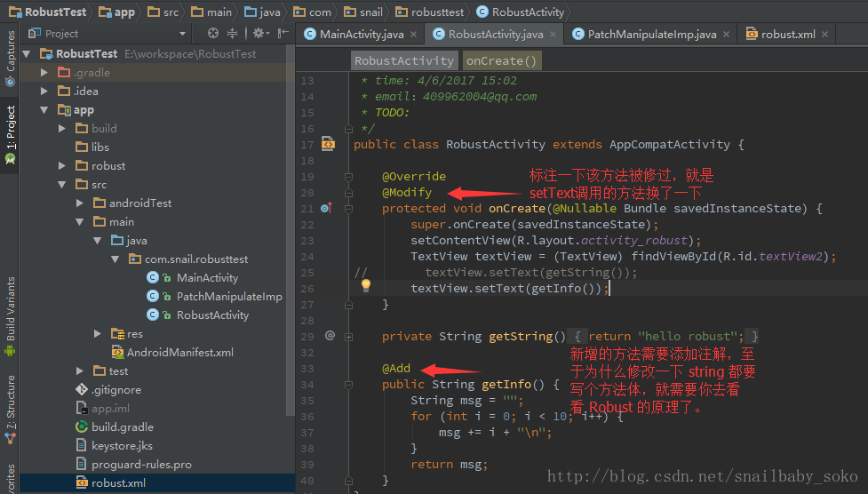Open the Structure side panel
The image size is (868, 494).
tap(10, 409)
